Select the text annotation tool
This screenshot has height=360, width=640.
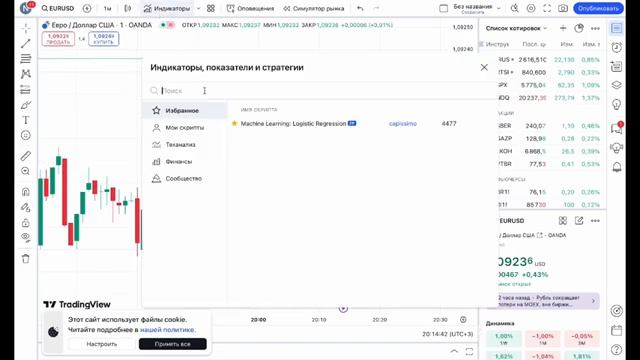click(x=26, y=120)
